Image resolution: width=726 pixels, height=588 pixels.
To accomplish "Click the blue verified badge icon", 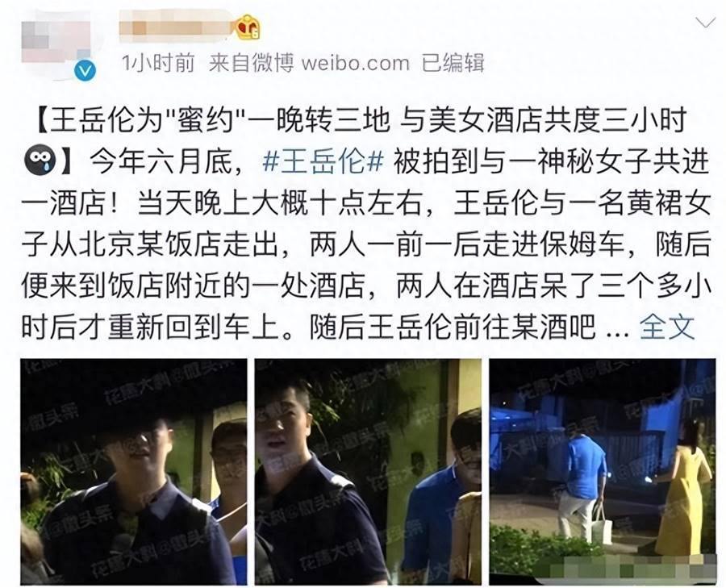I will [x=86, y=70].
